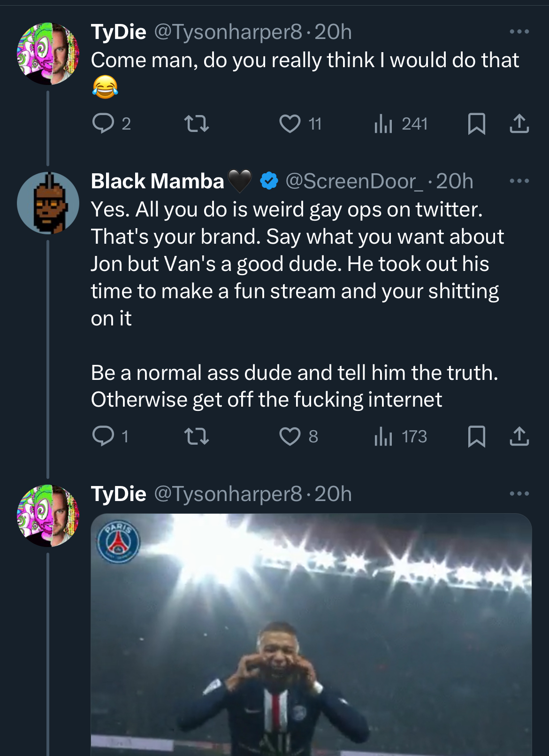The height and width of the screenshot is (756, 549).
Task: Open @ScreenDoor_ profile handle
Action: (x=354, y=182)
